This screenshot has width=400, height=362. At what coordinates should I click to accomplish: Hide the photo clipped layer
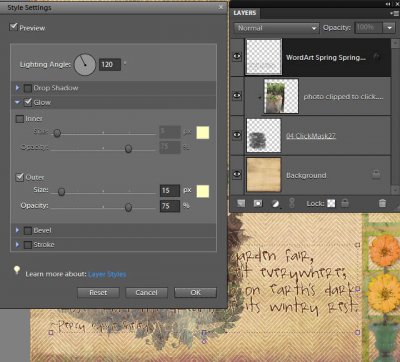coord(237,95)
